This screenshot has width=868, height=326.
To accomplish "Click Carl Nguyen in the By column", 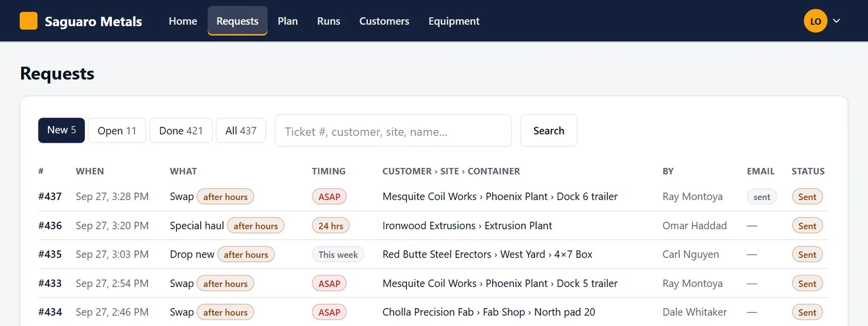I will (691, 254).
